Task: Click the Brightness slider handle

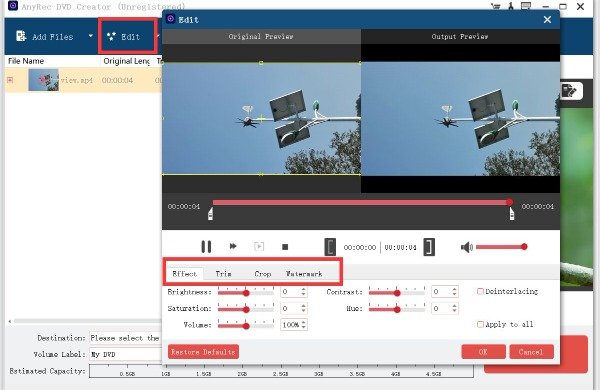Action: [x=246, y=293]
